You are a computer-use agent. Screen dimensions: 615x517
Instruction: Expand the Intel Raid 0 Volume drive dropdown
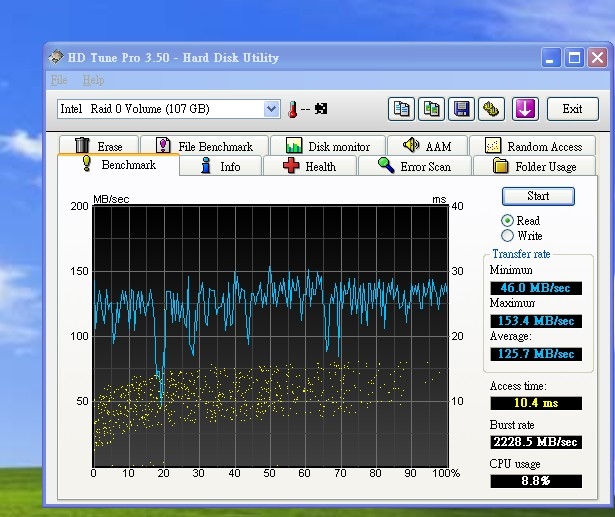click(x=271, y=108)
